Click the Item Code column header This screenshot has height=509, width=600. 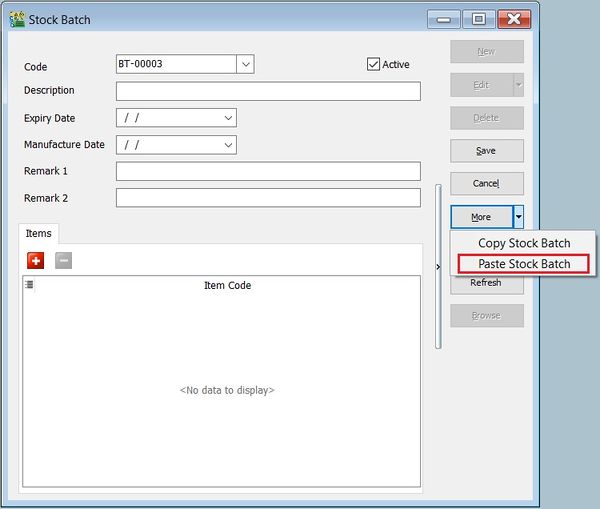(x=227, y=285)
